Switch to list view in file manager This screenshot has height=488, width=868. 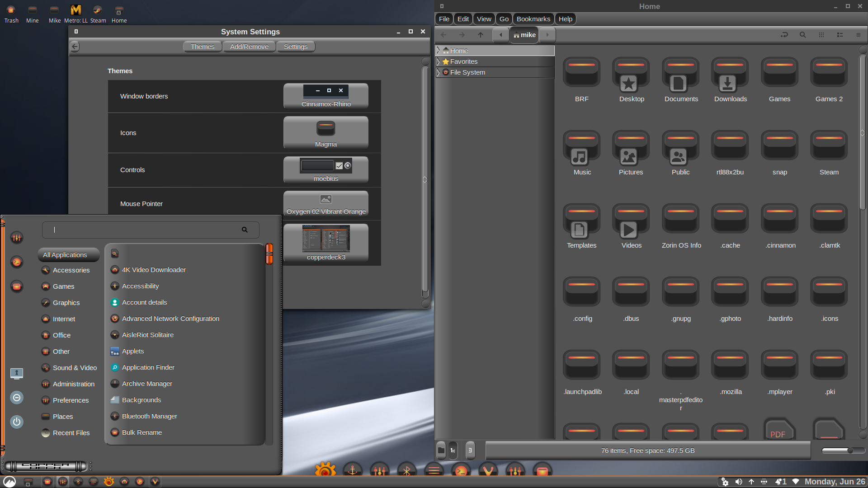840,35
